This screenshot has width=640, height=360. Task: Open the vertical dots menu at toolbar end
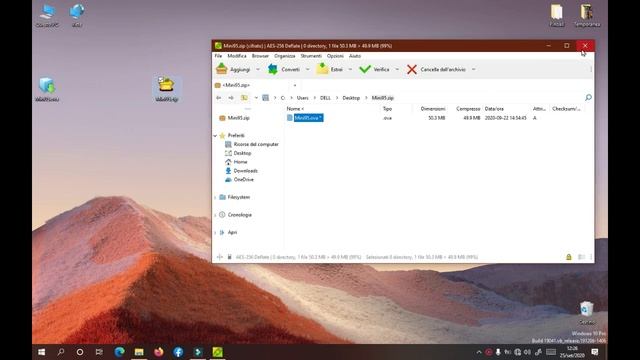coord(591,69)
